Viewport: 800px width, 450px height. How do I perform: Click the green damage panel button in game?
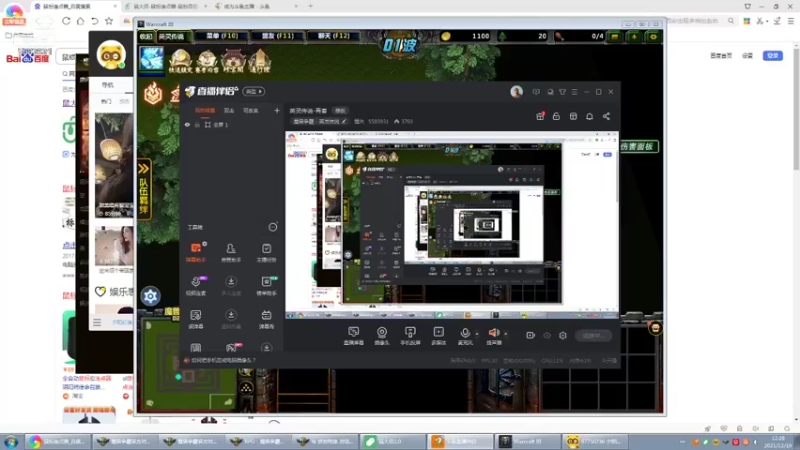pos(638,146)
